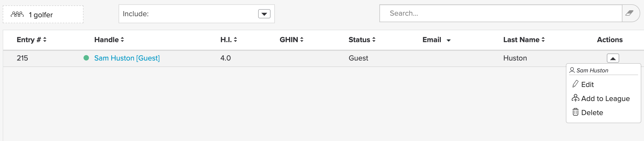The image size is (644, 141).
Task: Click into the Search input field
Action: click(501, 13)
